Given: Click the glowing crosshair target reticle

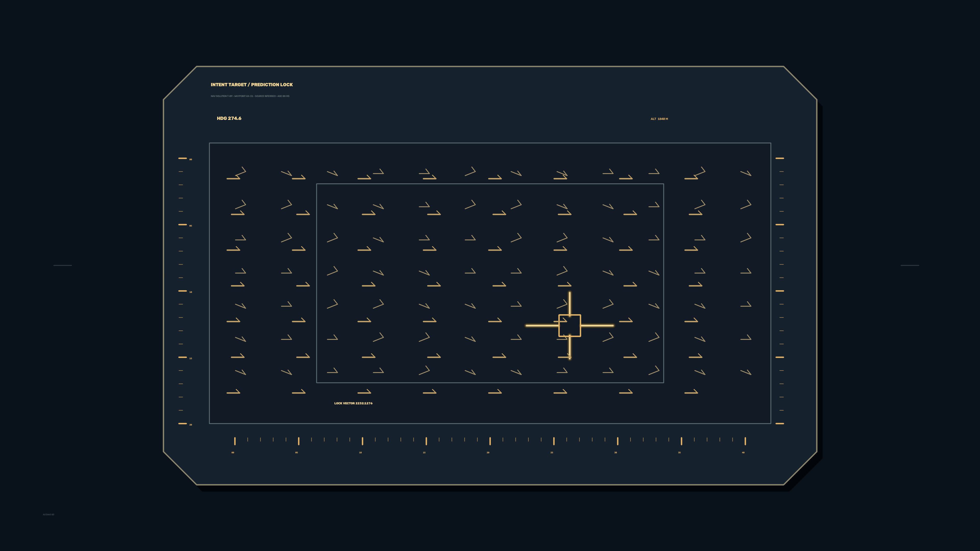Looking at the screenshot, I should click(570, 325).
